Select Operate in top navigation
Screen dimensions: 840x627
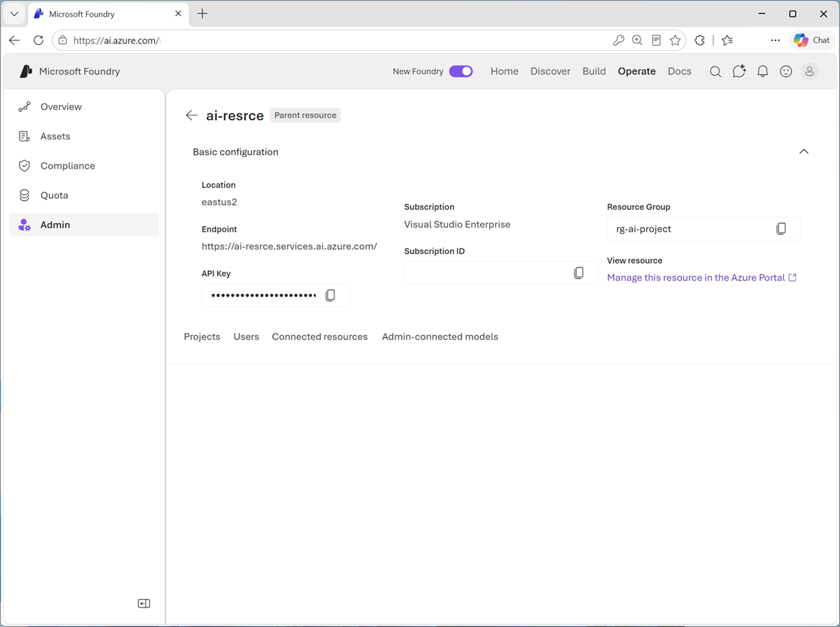pos(637,71)
